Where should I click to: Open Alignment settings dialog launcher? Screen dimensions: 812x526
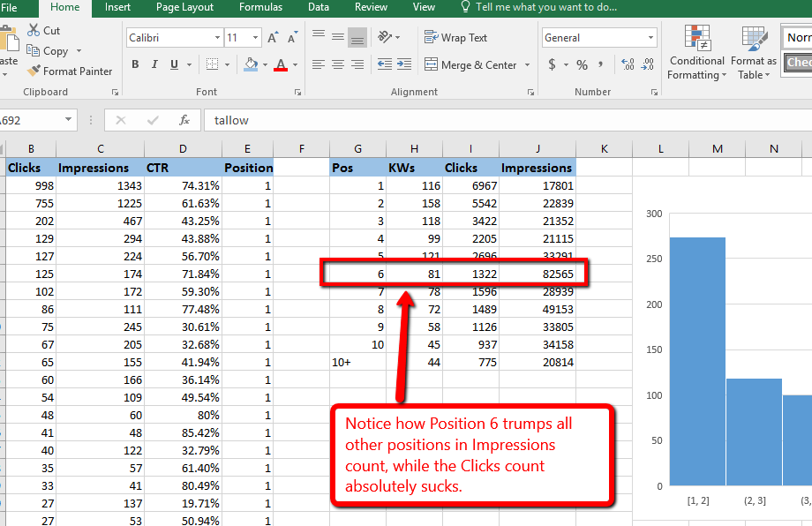click(530, 92)
